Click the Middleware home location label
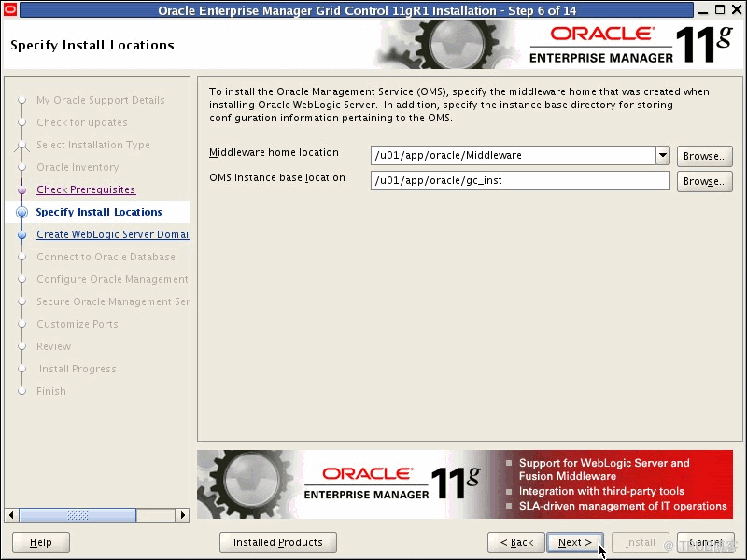The image size is (747, 560). coord(274,152)
